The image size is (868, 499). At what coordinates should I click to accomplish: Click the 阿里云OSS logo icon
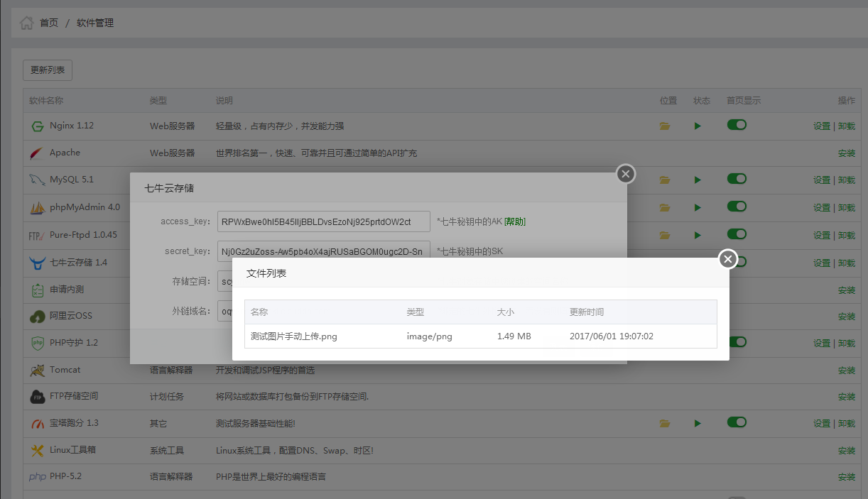point(37,317)
